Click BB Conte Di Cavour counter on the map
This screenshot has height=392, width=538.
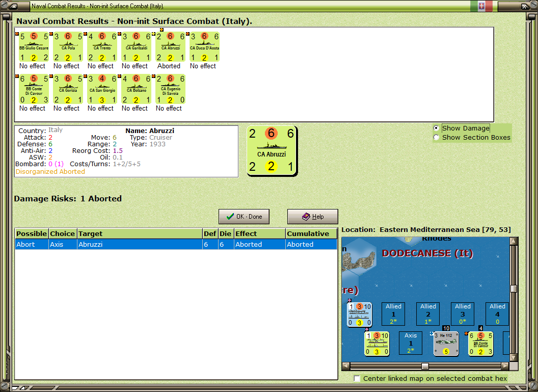481,344
